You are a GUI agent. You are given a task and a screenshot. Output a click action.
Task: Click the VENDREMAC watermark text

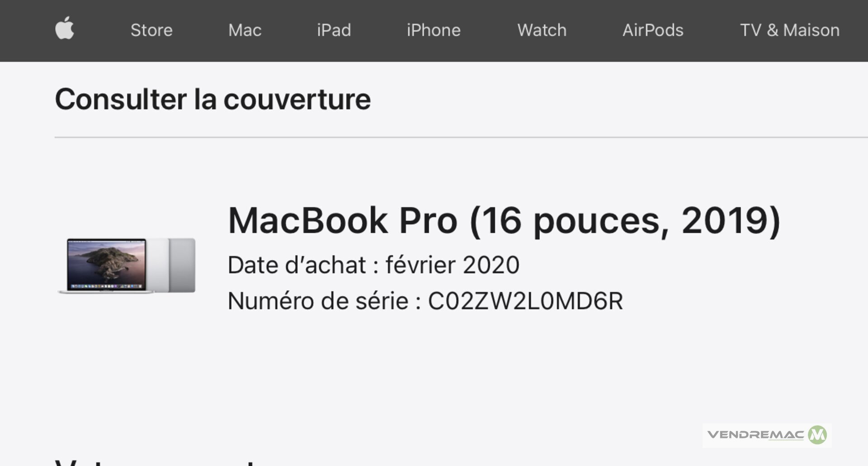[x=755, y=435]
